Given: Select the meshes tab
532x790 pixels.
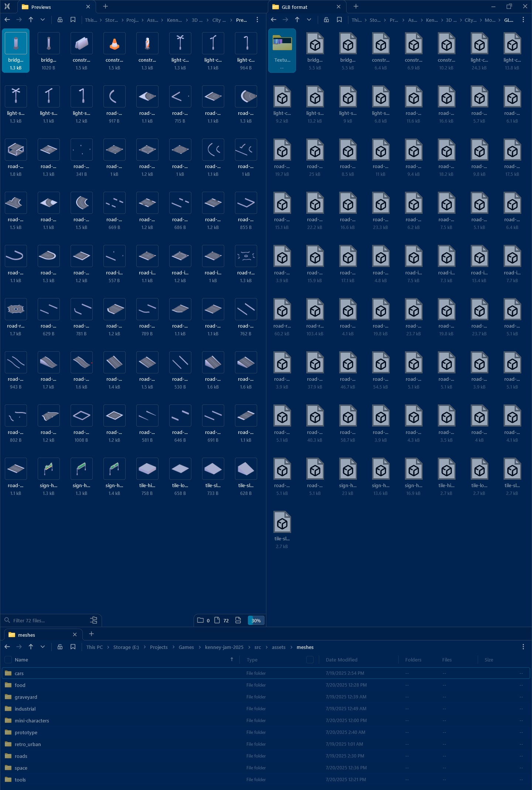Looking at the screenshot, I should coord(43,635).
